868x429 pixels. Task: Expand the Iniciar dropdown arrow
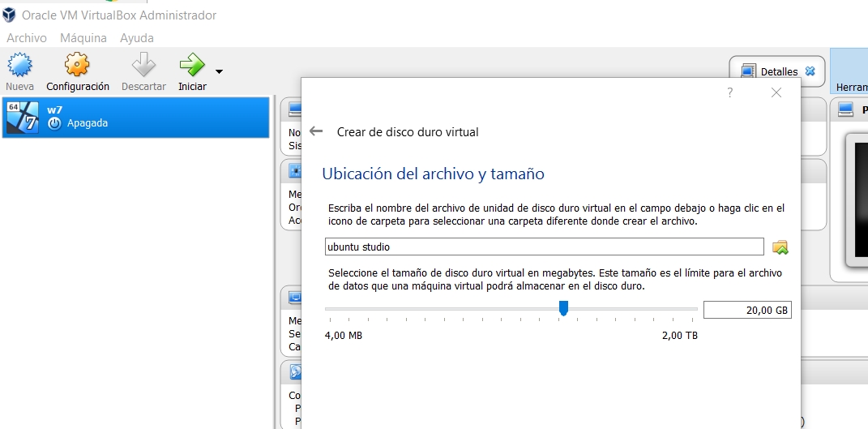click(x=219, y=71)
